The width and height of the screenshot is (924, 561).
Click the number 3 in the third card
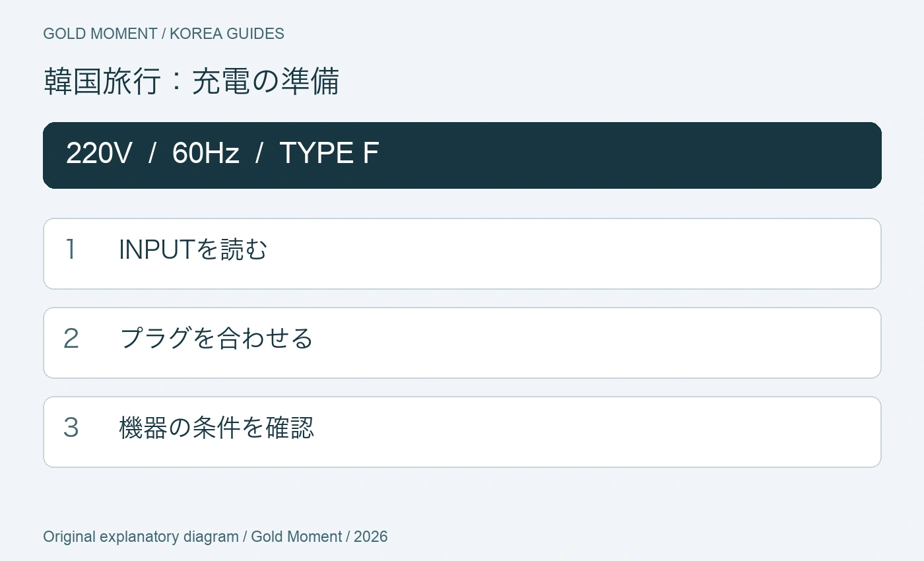(71, 428)
